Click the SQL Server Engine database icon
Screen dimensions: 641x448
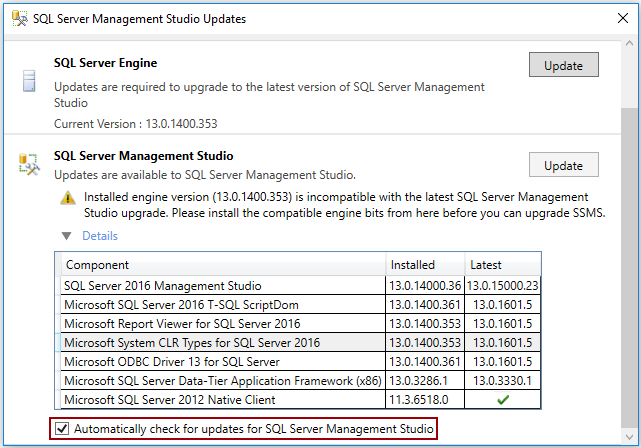(28, 82)
